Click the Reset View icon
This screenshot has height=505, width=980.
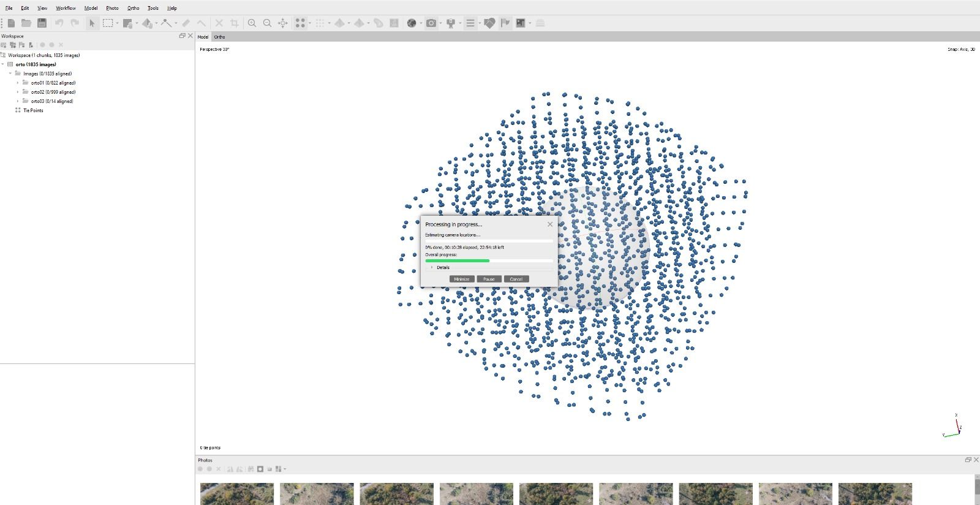coord(283,23)
